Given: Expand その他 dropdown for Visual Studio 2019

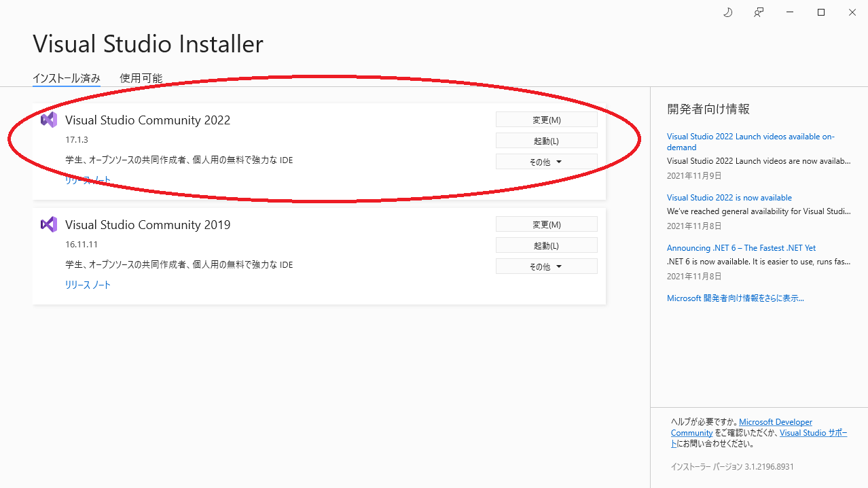Looking at the screenshot, I should [x=547, y=266].
